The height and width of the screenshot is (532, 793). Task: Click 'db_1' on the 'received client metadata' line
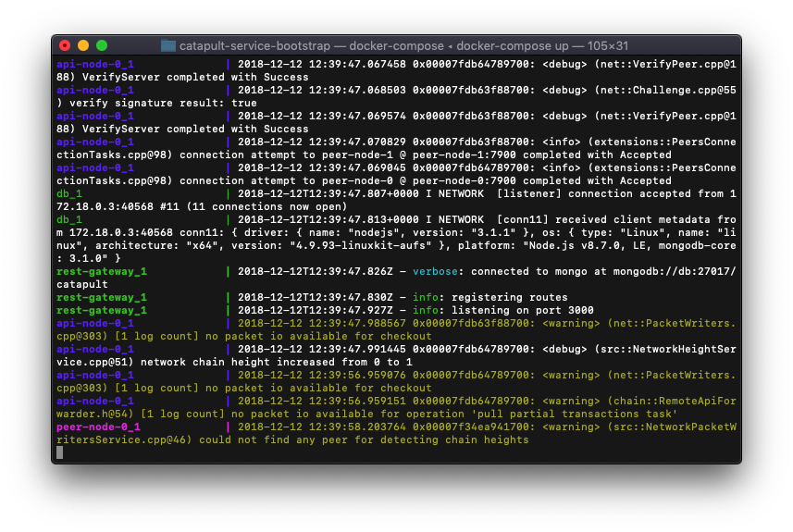coord(69,219)
